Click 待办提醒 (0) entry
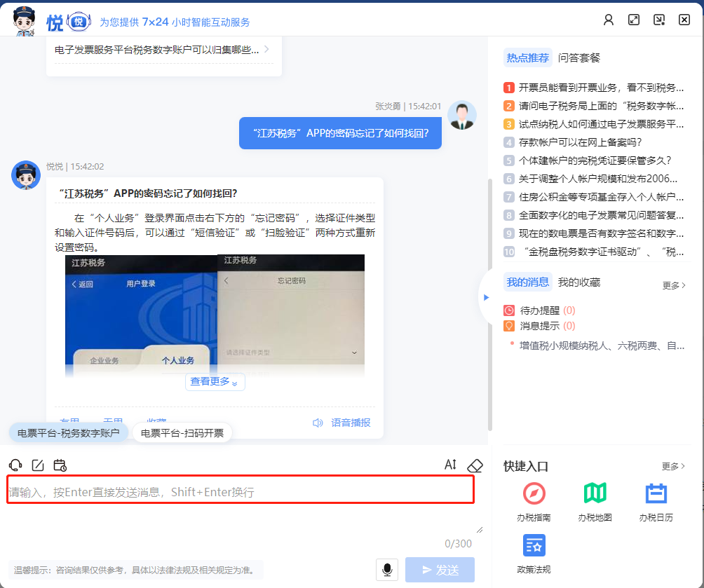 pyautogui.click(x=548, y=310)
